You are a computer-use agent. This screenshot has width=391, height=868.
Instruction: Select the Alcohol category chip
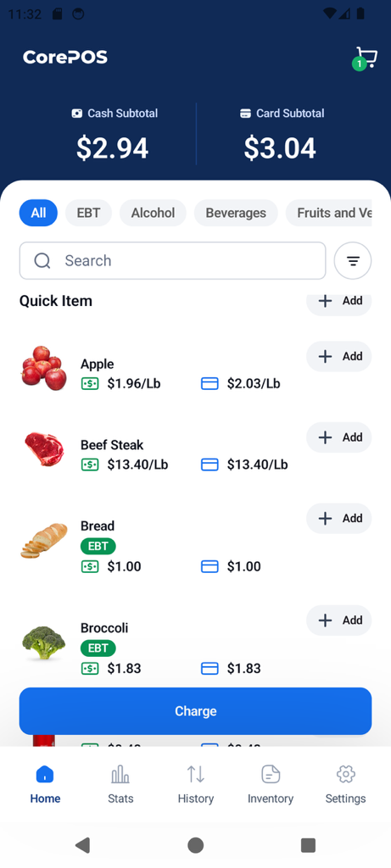153,213
